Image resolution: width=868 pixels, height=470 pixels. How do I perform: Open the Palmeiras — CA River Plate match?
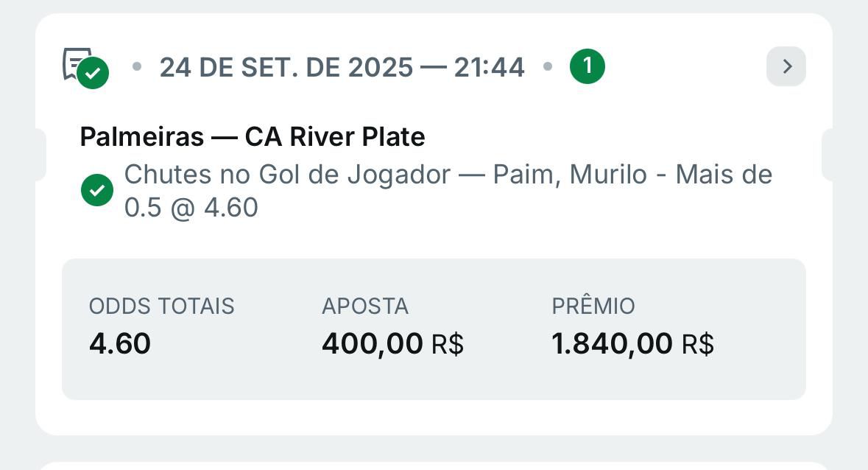click(x=253, y=137)
